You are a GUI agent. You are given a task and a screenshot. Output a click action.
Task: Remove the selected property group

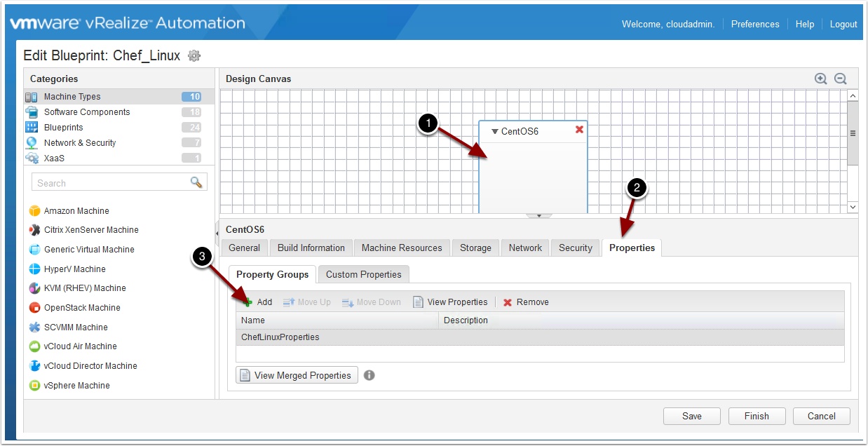[x=526, y=302]
